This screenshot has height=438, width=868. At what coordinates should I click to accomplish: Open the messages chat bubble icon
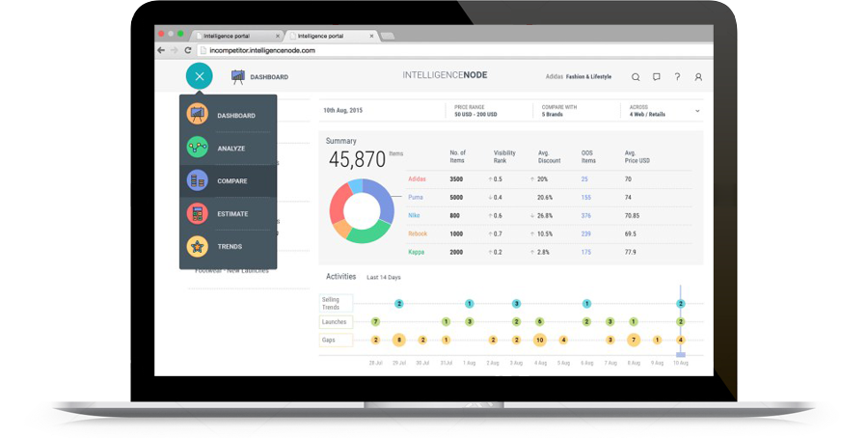[657, 77]
